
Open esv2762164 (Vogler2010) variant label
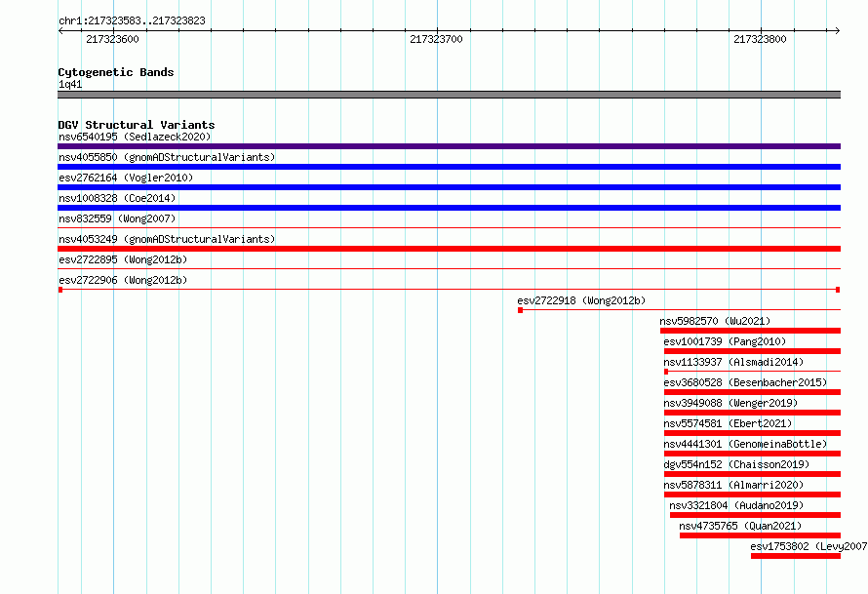(x=126, y=178)
